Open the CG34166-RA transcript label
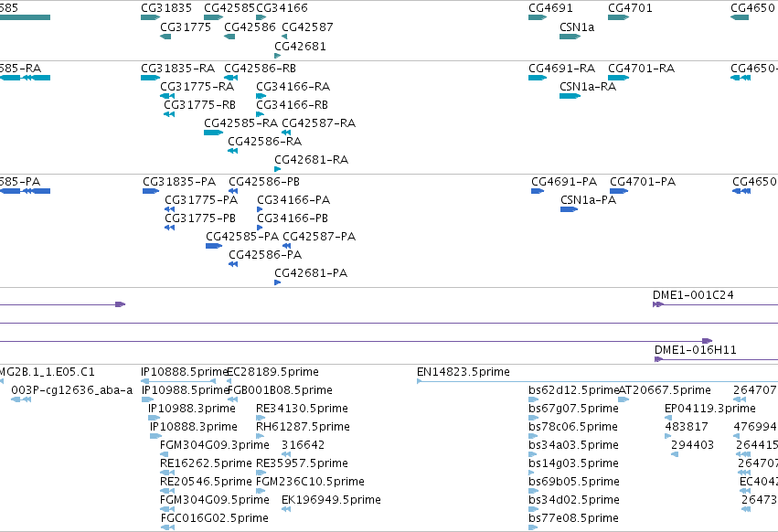 click(293, 86)
